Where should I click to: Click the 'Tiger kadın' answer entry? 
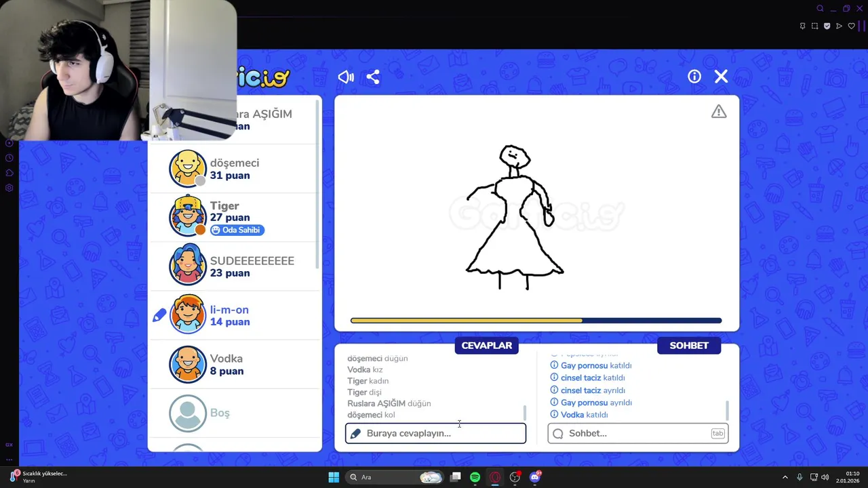pyautogui.click(x=368, y=381)
